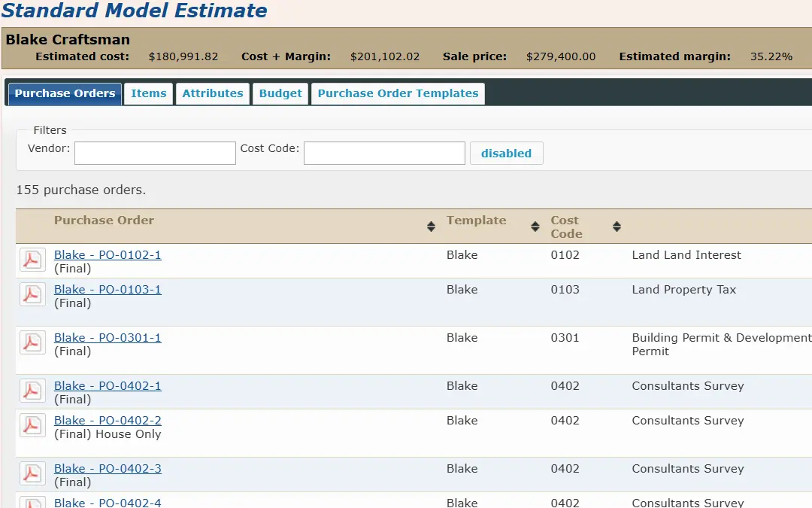This screenshot has width=812, height=508.
Task: Select the Land Land Interest cell
Action: tap(686, 255)
